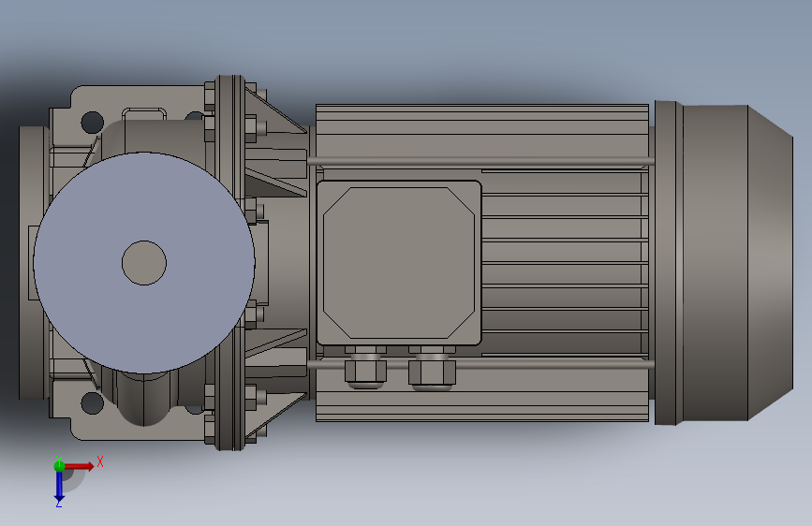Select the large light-blue circular flange face

pyautogui.click(x=144, y=263)
